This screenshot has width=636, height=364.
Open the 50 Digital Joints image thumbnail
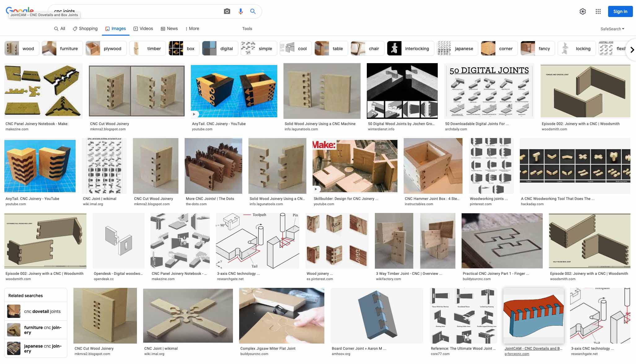click(489, 91)
